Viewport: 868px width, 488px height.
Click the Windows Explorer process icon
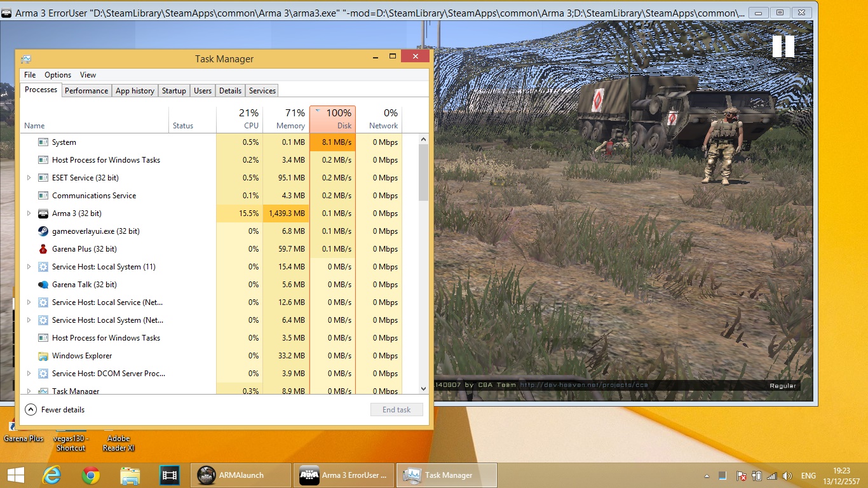click(43, 356)
